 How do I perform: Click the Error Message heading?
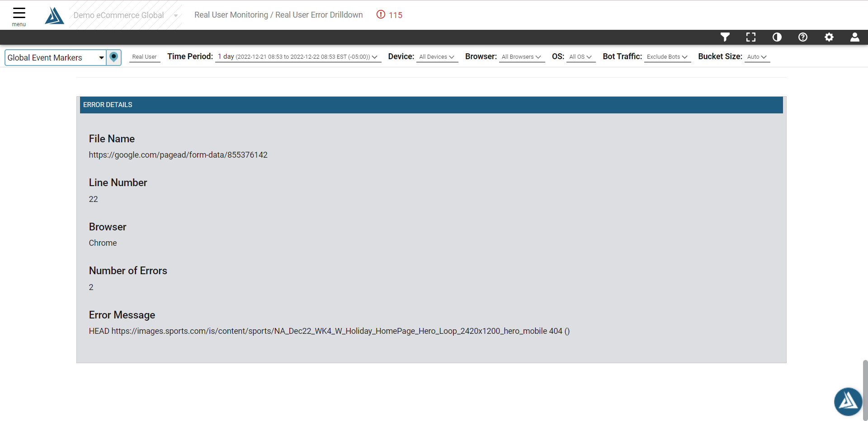coord(122,315)
